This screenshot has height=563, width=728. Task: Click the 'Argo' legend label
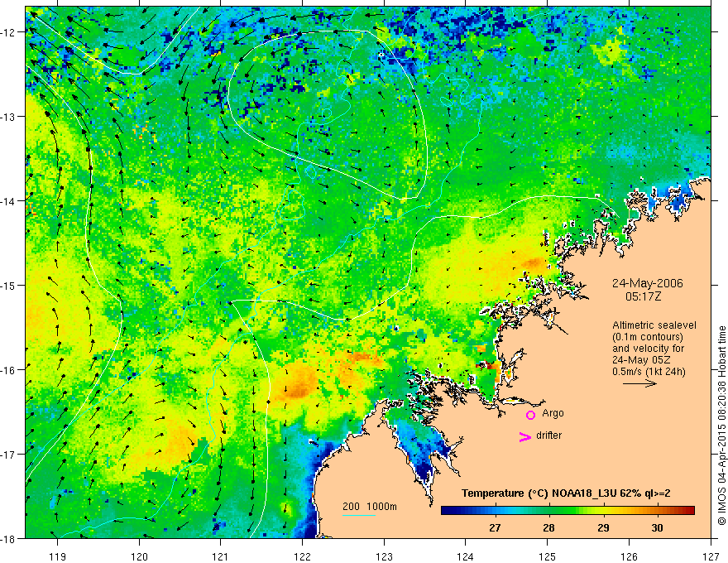point(553,413)
